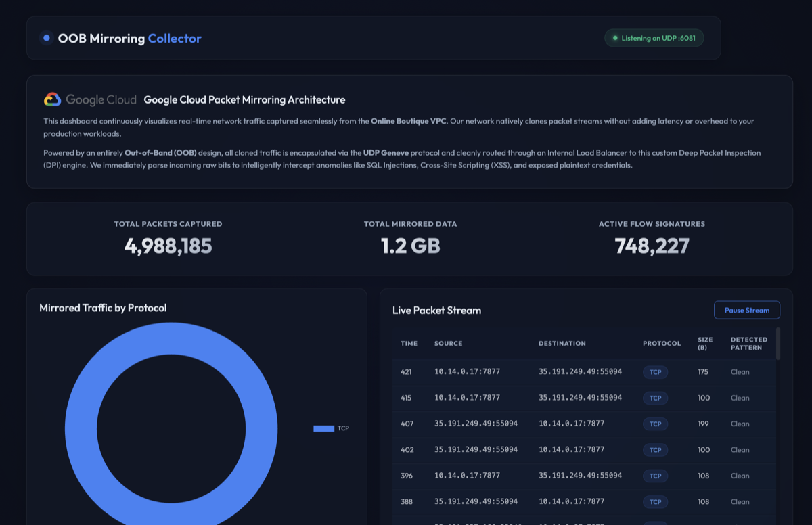This screenshot has height=525, width=812.
Task: Click the Listening on UDP :6081 badge
Action: [654, 38]
